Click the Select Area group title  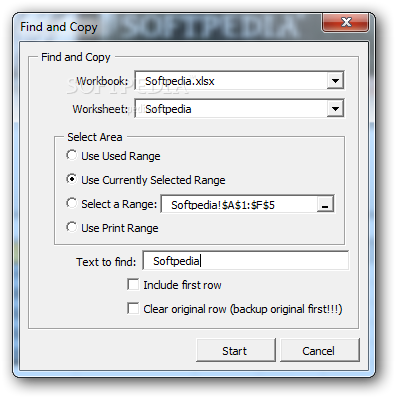point(95,137)
